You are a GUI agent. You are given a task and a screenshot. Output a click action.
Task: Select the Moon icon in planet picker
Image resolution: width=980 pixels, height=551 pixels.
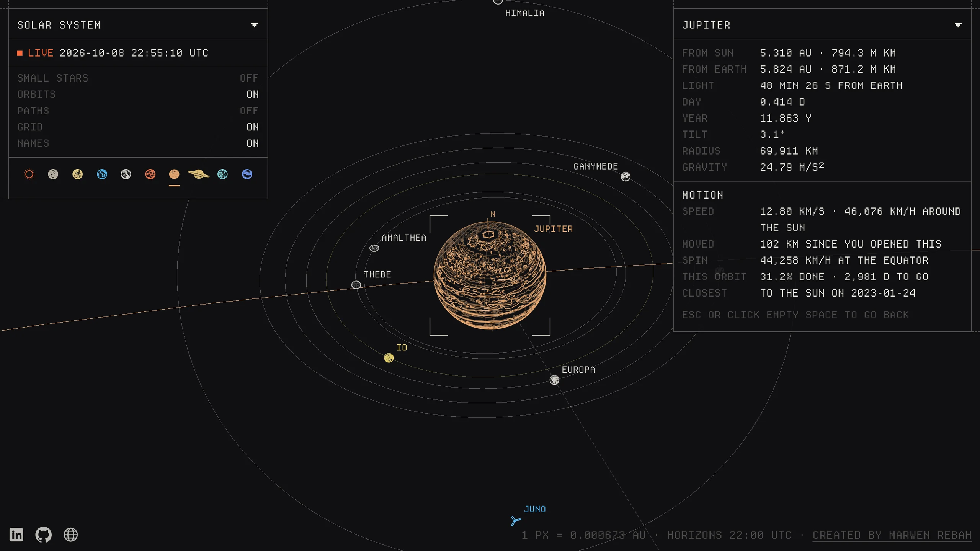tap(126, 174)
